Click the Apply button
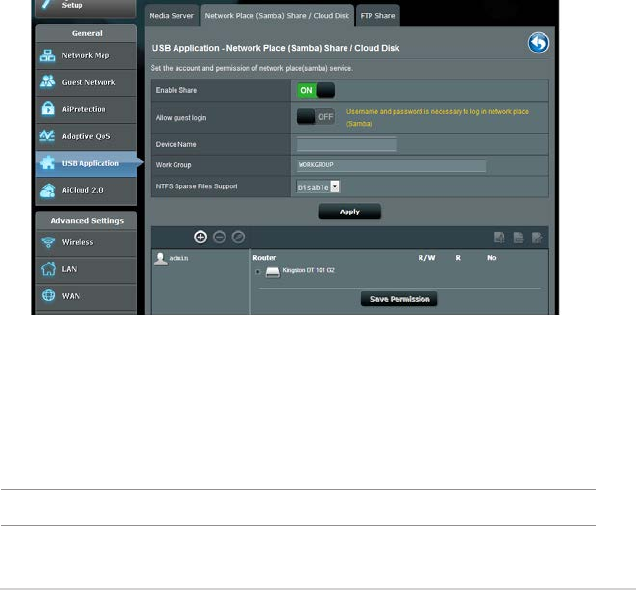The image size is (636, 590). pos(350,212)
